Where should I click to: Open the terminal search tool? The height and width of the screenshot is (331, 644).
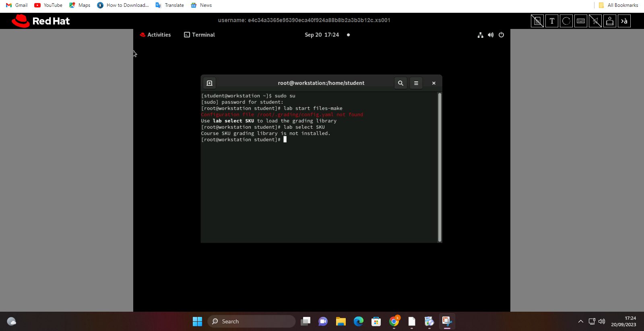pyautogui.click(x=400, y=83)
